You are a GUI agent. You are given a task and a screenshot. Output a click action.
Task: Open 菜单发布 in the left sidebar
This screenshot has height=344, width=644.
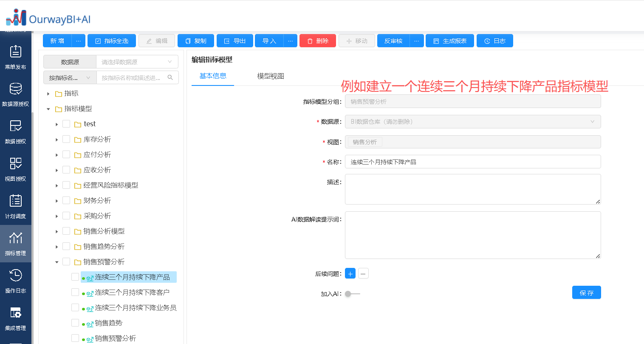tap(16, 57)
